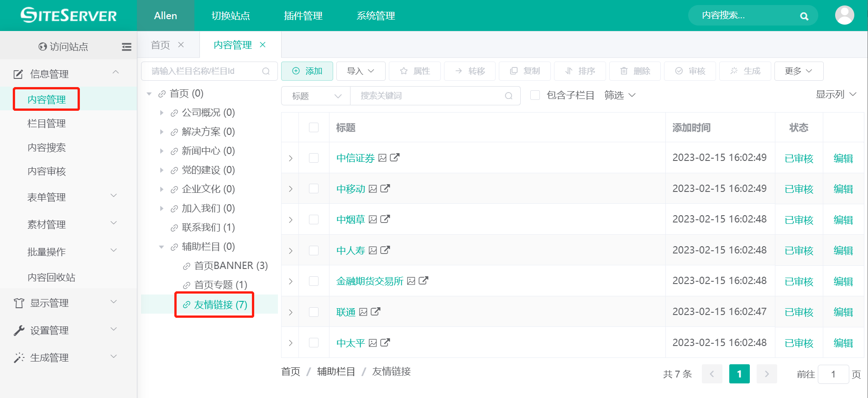Collapse sidebar with the menu fold icon
The height and width of the screenshot is (398, 868).
pos(126,47)
